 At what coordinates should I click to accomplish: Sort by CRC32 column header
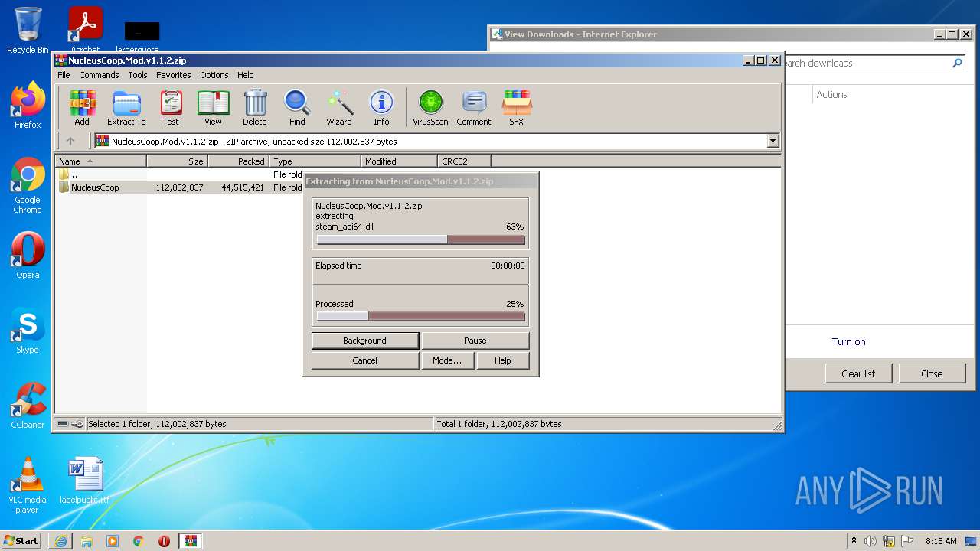tap(464, 161)
